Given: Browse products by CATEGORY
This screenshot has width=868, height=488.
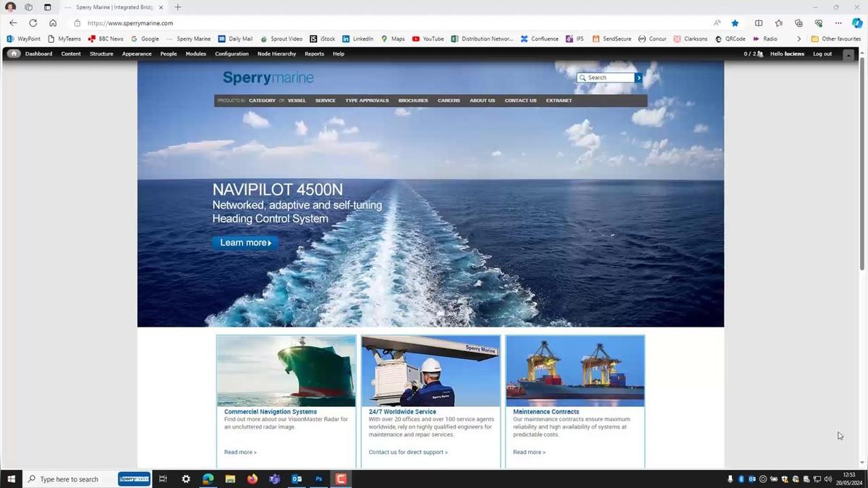Looking at the screenshot, I should (x=262, y=101).
